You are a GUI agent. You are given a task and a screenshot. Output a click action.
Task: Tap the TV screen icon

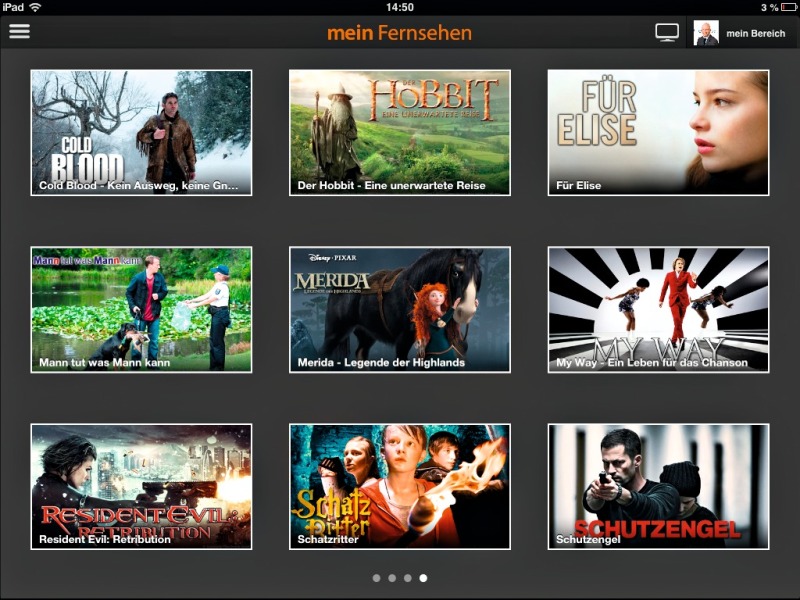pyautogui.click(x=667, y=33)
